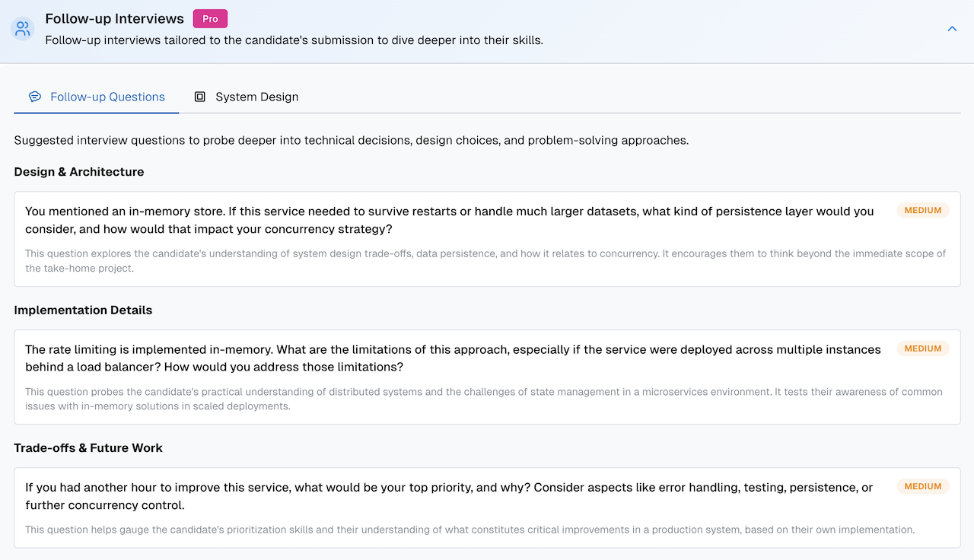Image resolution: width=974 pixels, height=560 pixels.
Task: Click the Implementation Details heading
Action: [x=83, y=310]
